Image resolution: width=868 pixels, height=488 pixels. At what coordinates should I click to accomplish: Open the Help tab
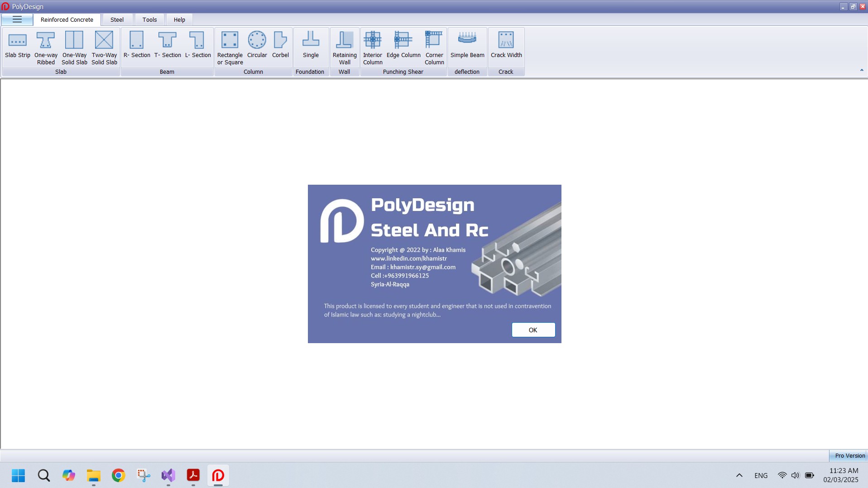click(179, 19)
